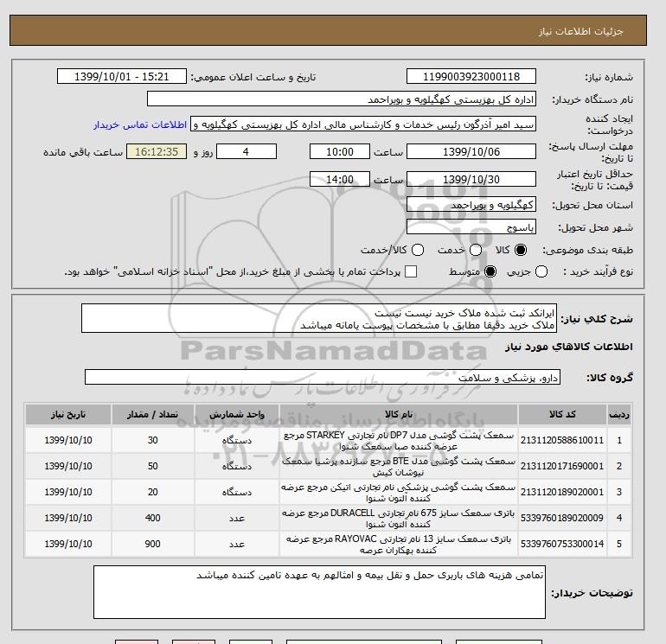Click the delivery city field یاسوج
Image resolution: width=666 pixels, height=644 pixels.
point(471,227)
